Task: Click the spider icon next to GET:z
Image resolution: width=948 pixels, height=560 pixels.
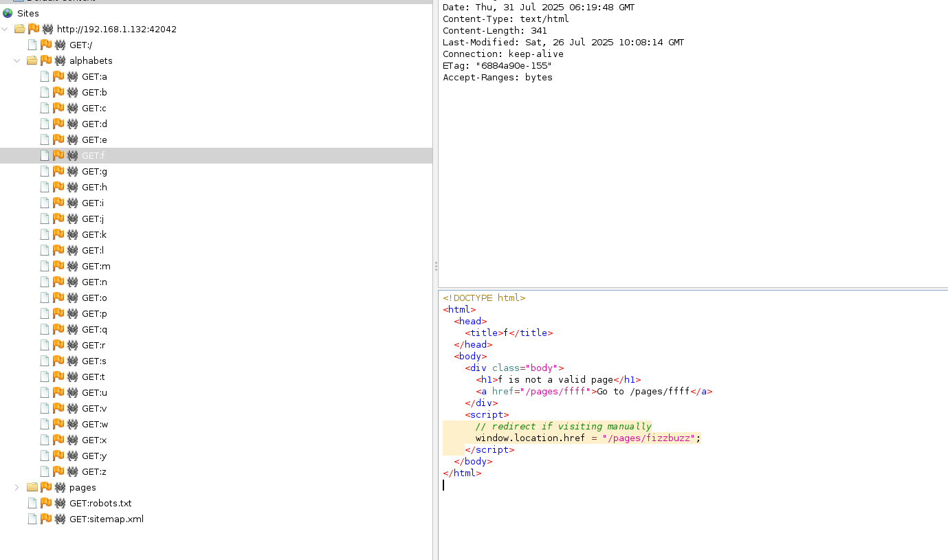Action: [72, 471]
